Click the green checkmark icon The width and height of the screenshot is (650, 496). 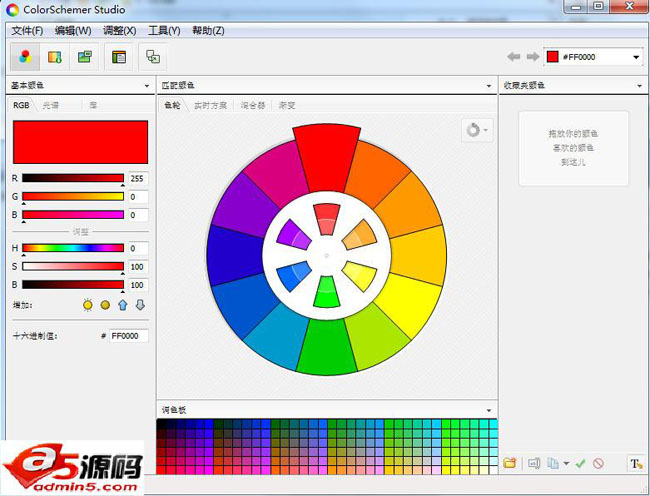(580, 463)
